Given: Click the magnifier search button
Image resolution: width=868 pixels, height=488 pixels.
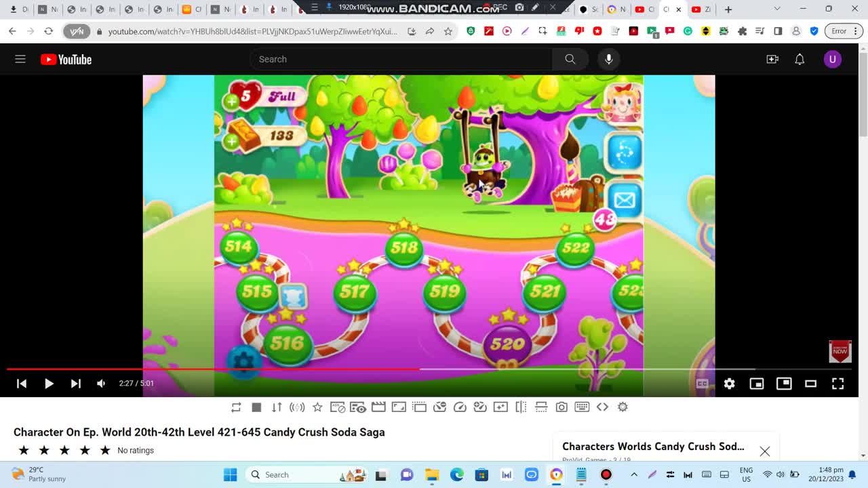Looking at the screenshot, I should click(x=570, y=59).
